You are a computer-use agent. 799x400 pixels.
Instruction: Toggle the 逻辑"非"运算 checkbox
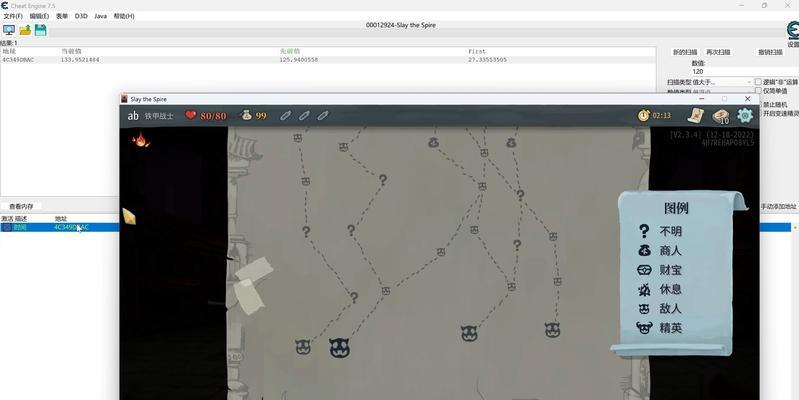[x=758, y=82]
